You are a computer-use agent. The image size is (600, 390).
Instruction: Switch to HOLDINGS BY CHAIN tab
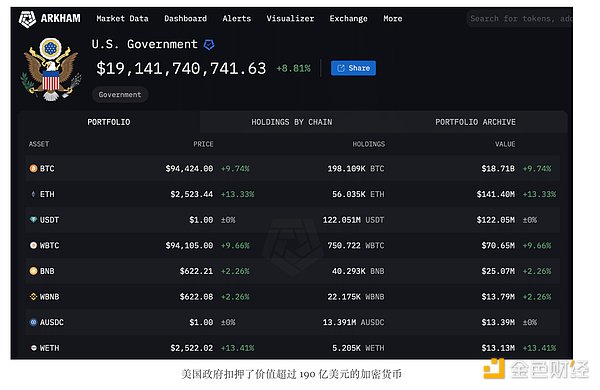coord(292,122)
